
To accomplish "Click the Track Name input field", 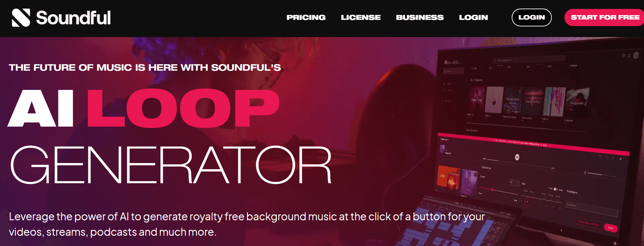I will 591,209.
